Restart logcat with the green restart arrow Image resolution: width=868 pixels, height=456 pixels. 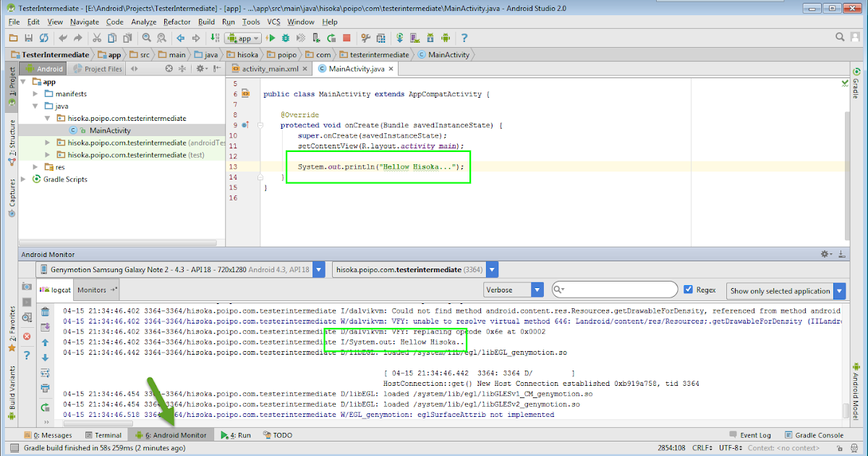[x=45, y=406]
